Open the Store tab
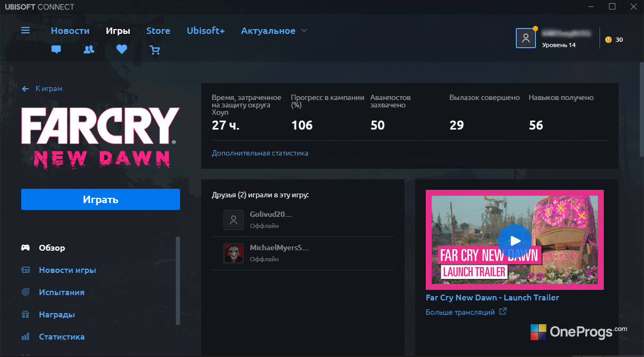This screenshot has width=644, height=357. pos(158,31)
